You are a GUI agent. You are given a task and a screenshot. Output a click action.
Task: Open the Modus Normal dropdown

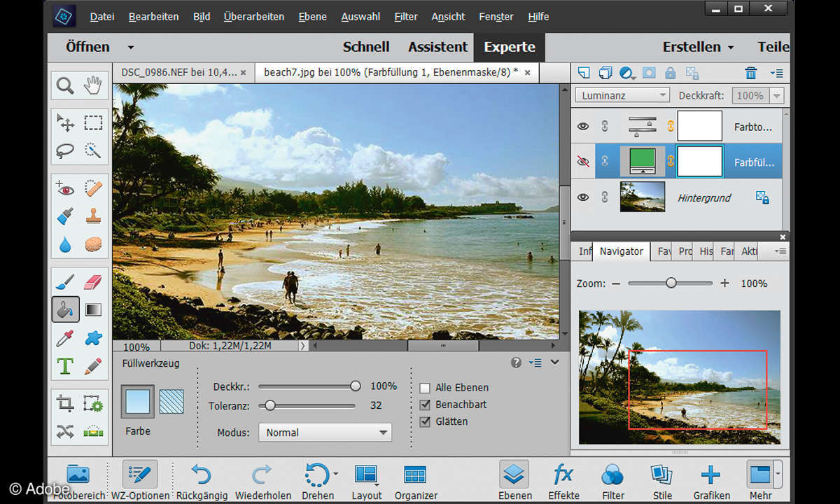pyautogui.click(x=325, y=433)
